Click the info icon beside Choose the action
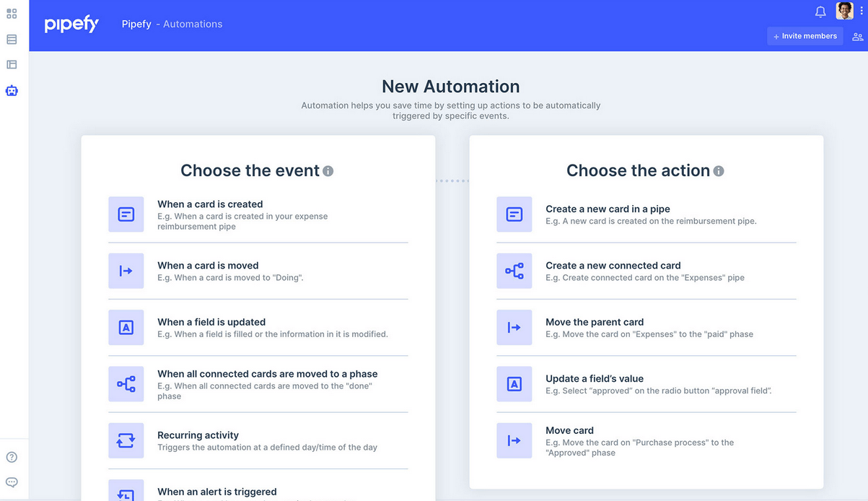This screenshot has height=501, width=868. pos(719,171)
